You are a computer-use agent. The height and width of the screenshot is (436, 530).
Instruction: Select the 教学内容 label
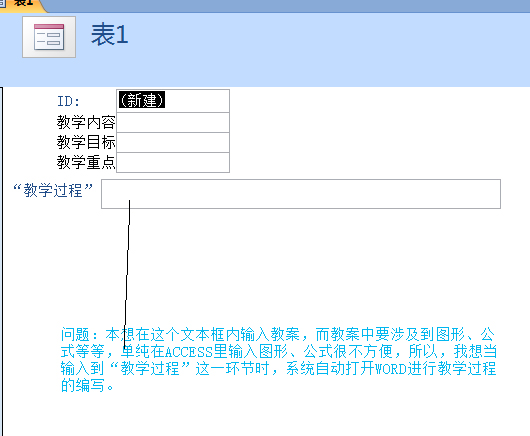(86, 122)
